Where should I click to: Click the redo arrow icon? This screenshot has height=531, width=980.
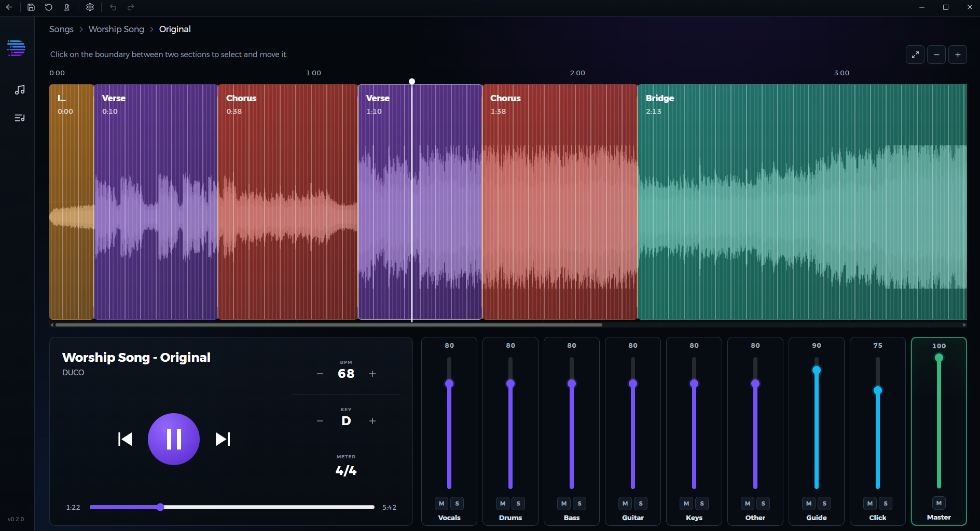coord(131,7)
